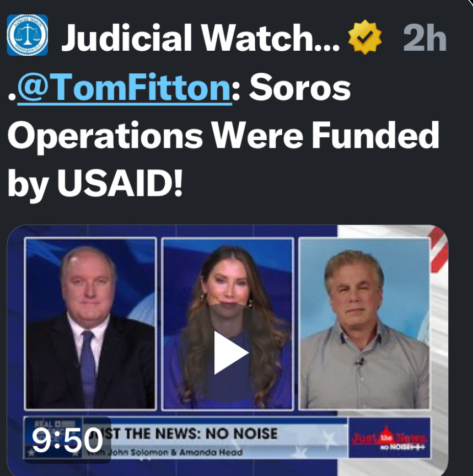Click the 'With John Solomon & Amanda Head' subtitle

tap(164, 452)
